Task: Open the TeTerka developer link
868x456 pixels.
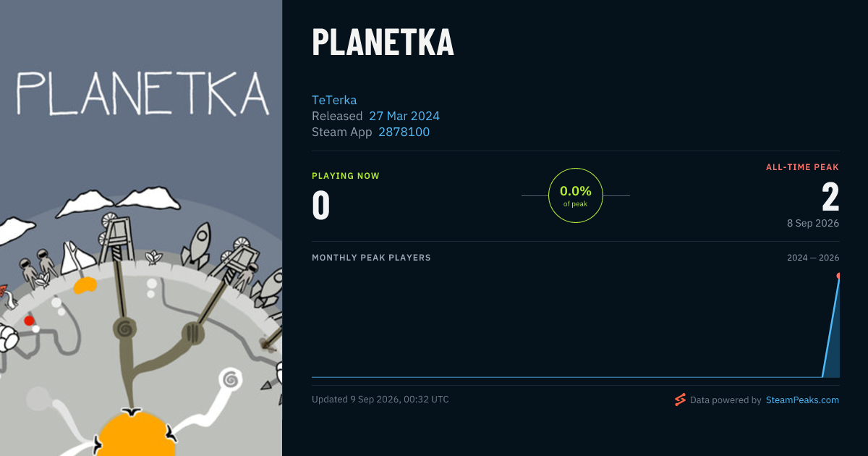Action: (x=334, y=100)
